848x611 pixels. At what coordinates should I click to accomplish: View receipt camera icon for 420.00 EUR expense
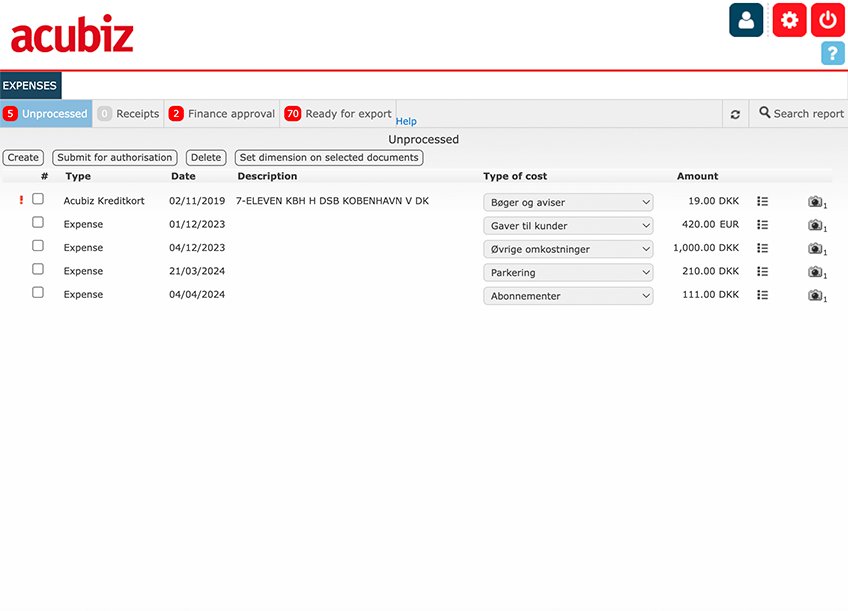815,225
